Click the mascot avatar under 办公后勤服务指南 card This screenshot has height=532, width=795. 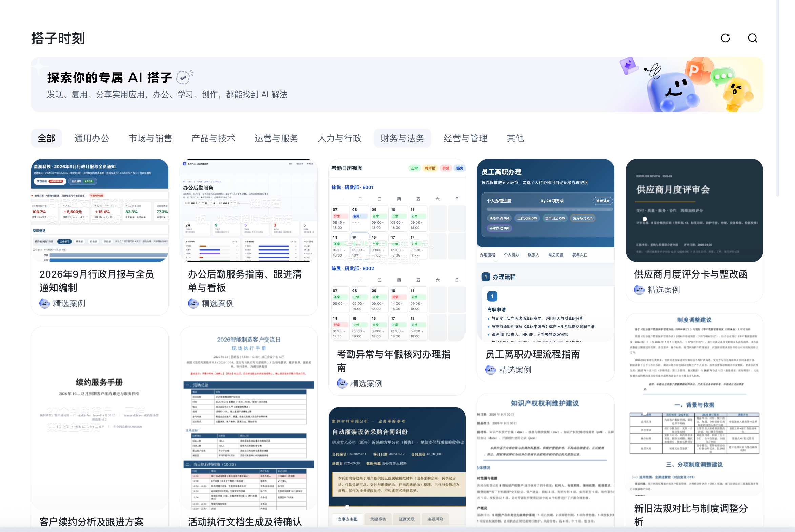pyautogui.click(x=193, y=303)
